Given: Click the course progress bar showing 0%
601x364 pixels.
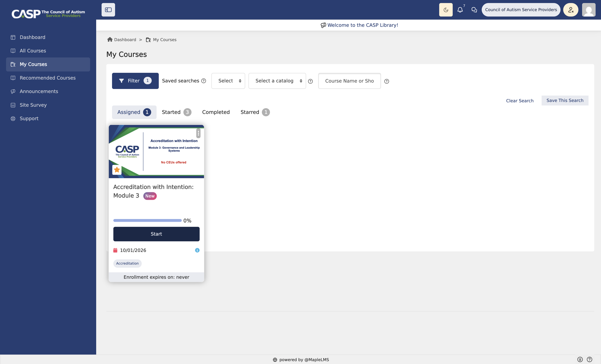Looking at the screenshot, I should click(x=147, y=220).
